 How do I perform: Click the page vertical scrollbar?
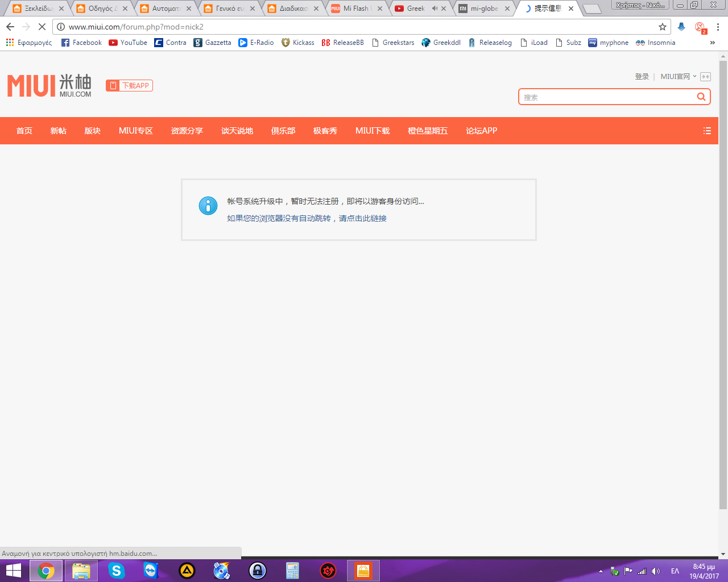pos(723,284)
